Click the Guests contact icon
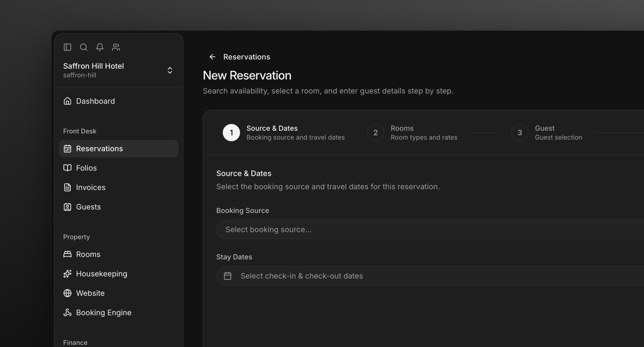Image resolution: width=644 pixels, height=347 pixels. [x=67, y=207]
